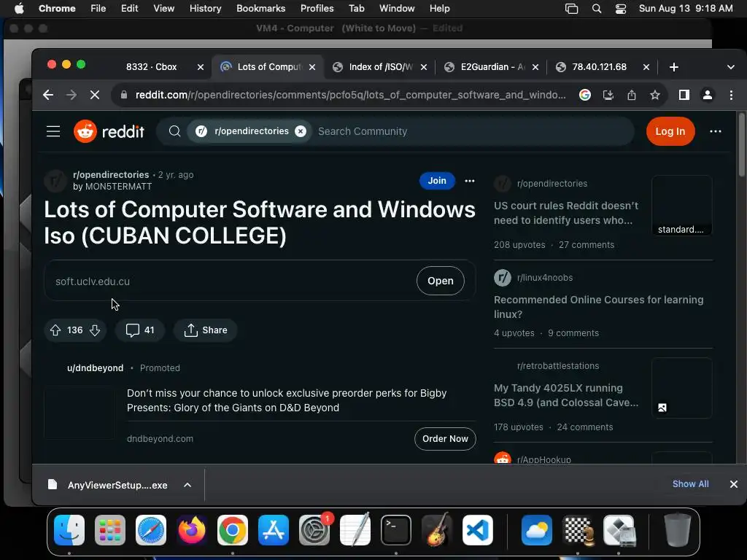747x560 pixels.
Task: Share the post
Action: 205,330
